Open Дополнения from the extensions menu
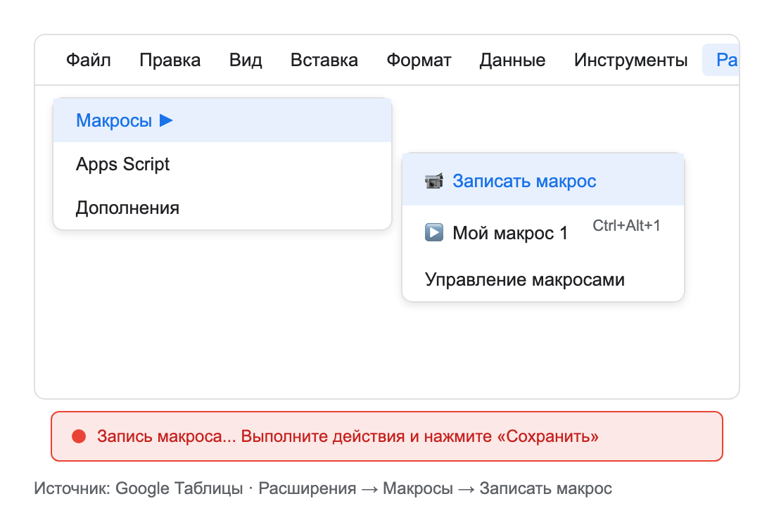The height and width of the screenshot is (532, 774). tap(127, 208)
